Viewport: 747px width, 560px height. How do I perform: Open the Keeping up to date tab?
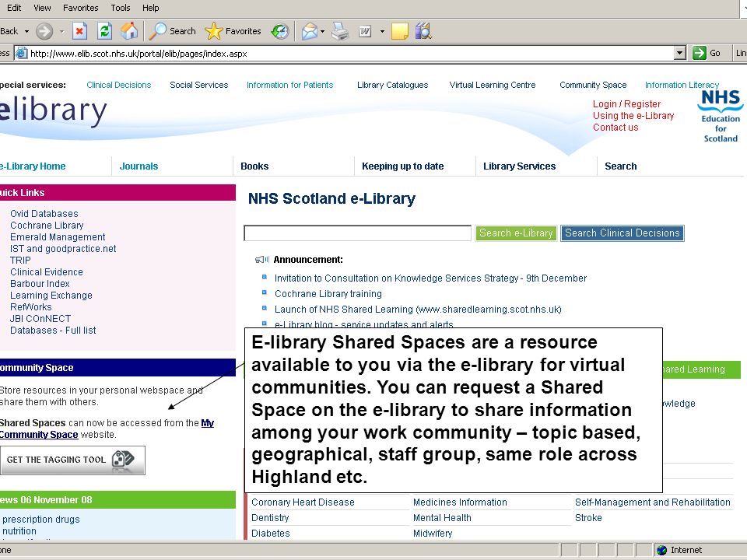(402, 166)
